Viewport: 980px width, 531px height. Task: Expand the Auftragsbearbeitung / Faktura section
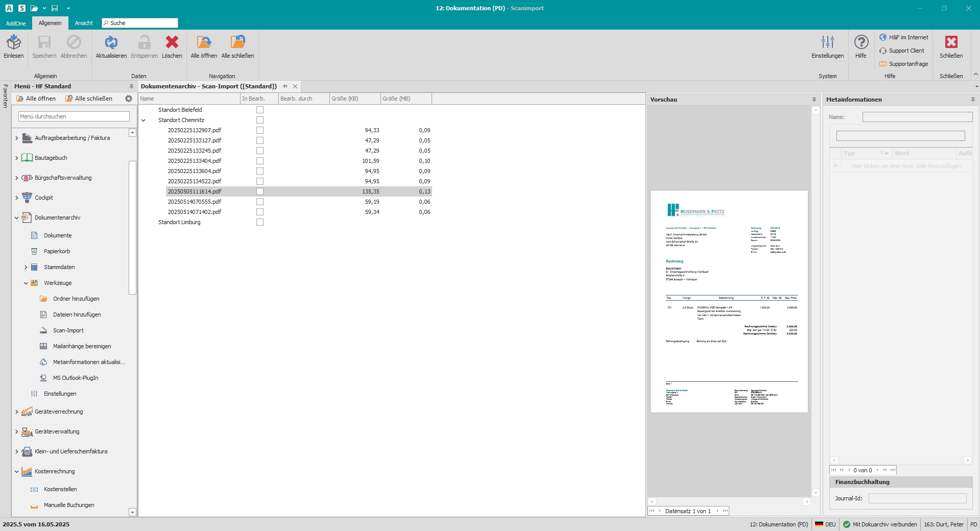point(16,138)
